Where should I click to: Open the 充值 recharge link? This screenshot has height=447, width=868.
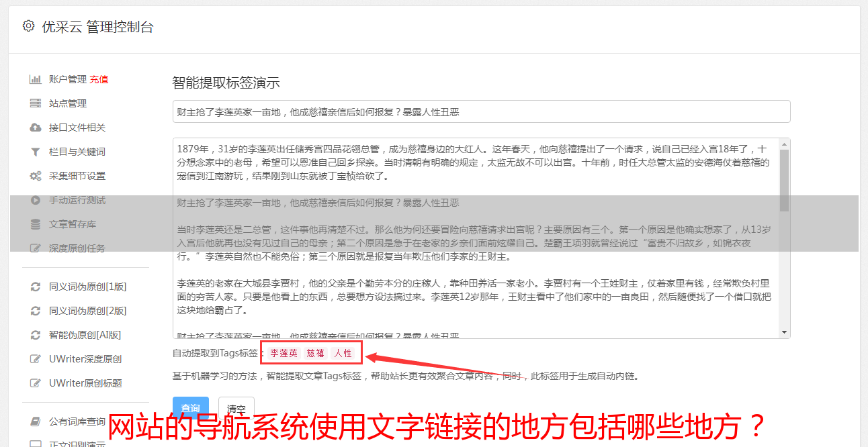99,79
